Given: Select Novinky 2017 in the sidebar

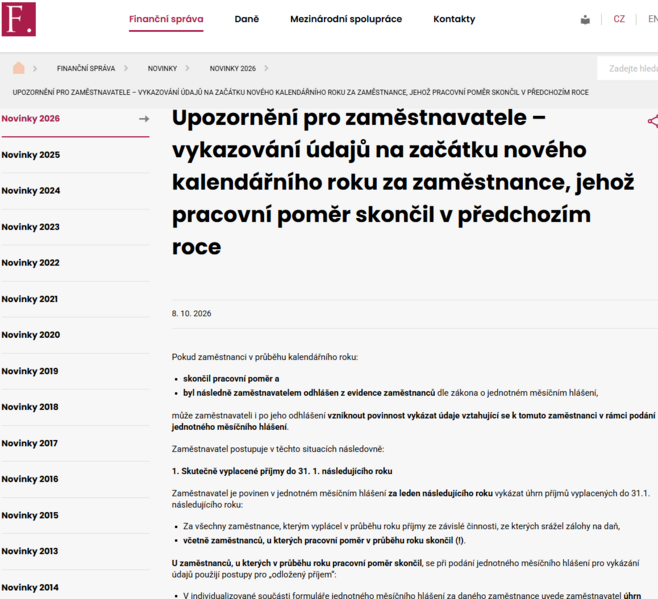Looking at the screenshot, I should [x=30, y=443].
